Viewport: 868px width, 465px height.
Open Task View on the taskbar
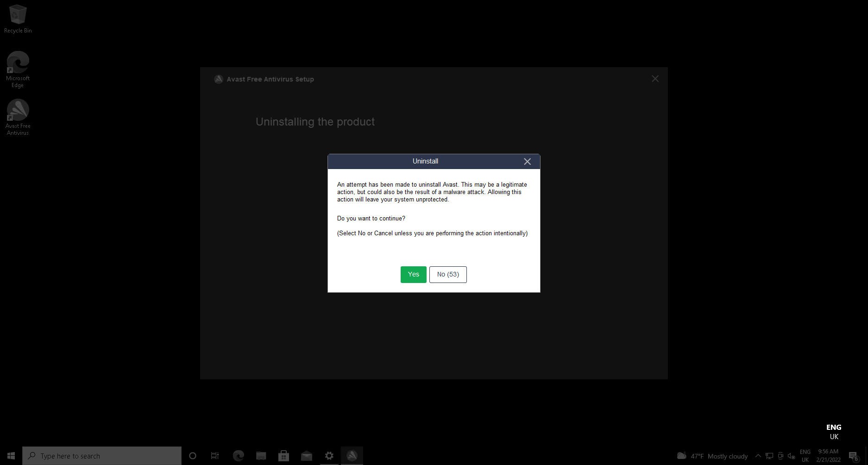[215, 456]
